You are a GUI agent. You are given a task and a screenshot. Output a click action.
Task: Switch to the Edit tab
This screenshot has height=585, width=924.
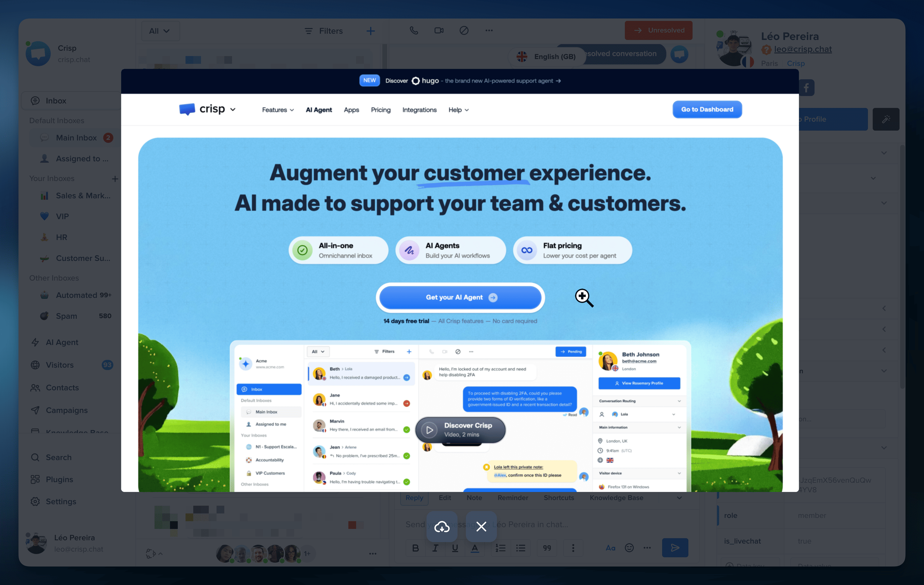(x=445, y=498)
